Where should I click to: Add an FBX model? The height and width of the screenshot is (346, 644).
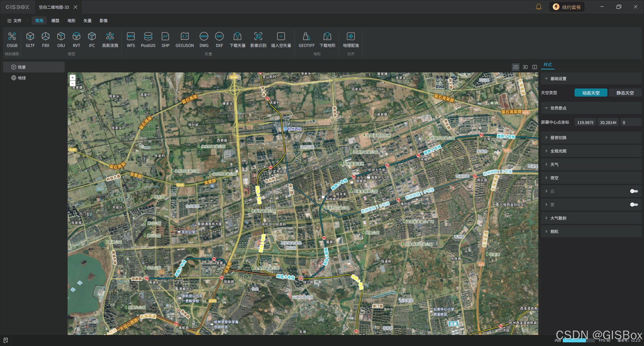click(46, 40)
